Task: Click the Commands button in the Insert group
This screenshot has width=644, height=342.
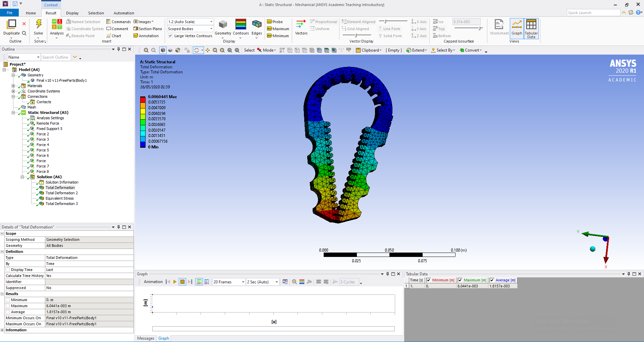Action: click(118, 22)
